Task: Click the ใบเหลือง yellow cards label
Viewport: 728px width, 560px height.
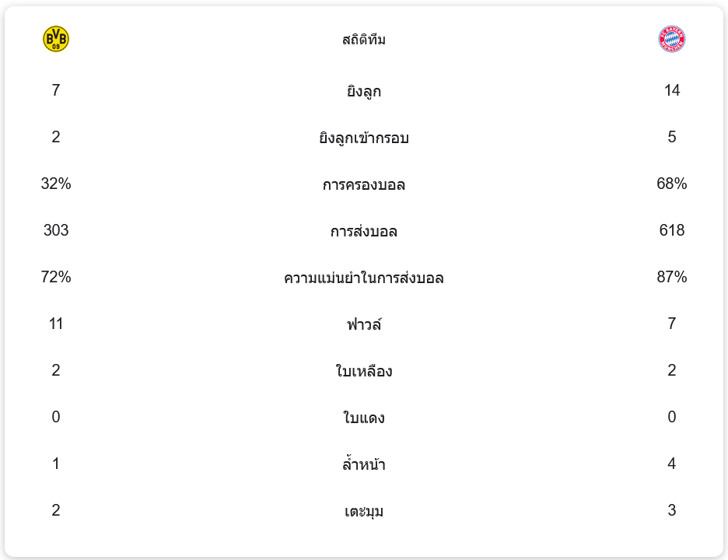Action: pos(364,371)
